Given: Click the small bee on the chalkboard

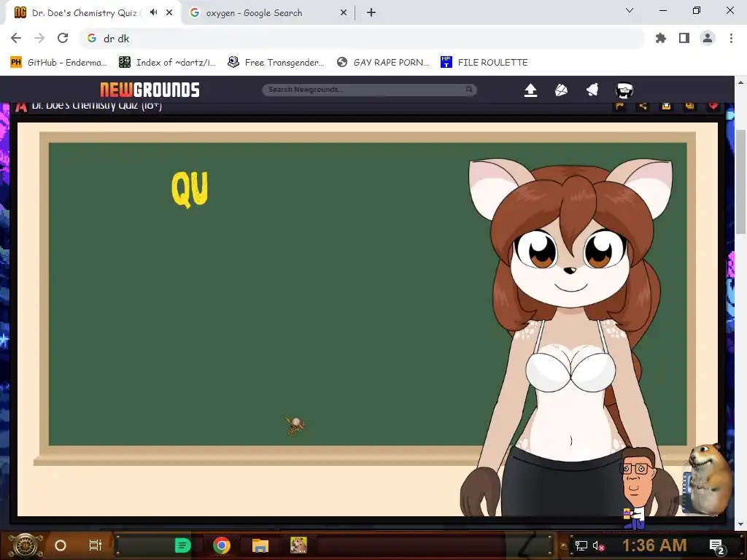Looking at the screenshot, I should tap(295, 425).
